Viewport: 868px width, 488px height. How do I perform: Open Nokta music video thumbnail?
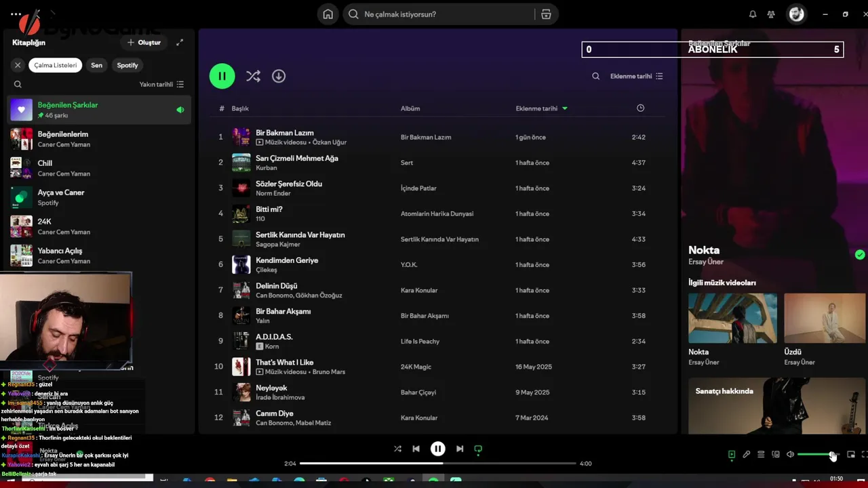tap(732, 318)
